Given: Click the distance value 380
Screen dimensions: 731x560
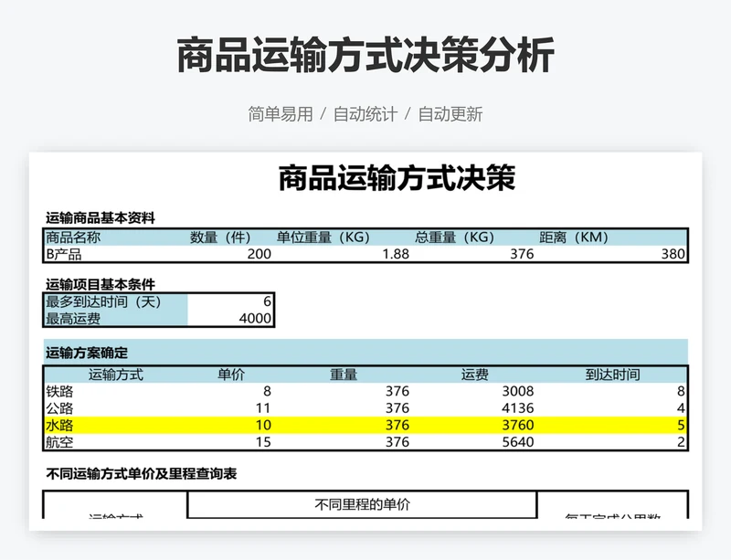Looking at the screenshot, I should pyautogui.click(x=673, y=254).
